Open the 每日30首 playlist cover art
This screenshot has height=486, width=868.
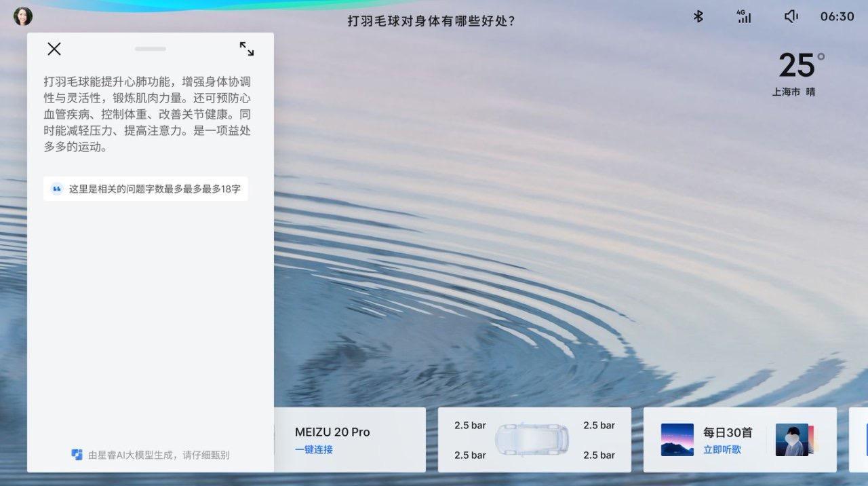(x=677, y=440)
